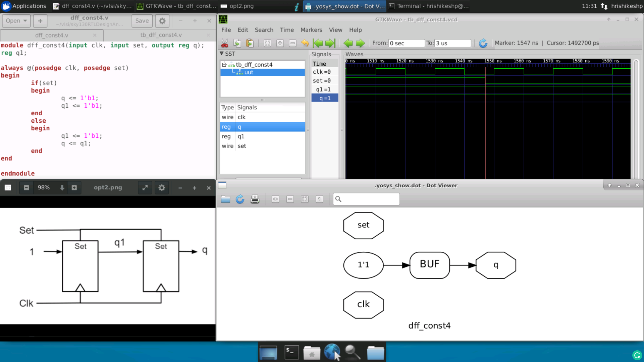Jump to the start of the waveform

click(x=317, y=43)
